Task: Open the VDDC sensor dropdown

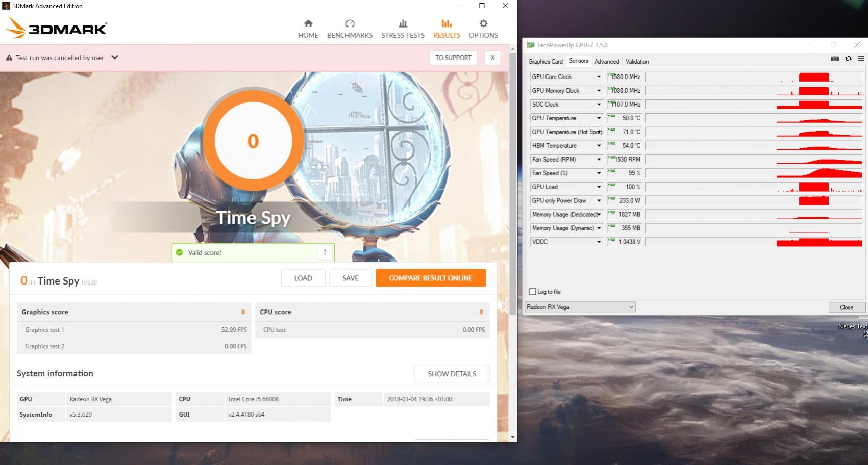Action: (599, 242)
